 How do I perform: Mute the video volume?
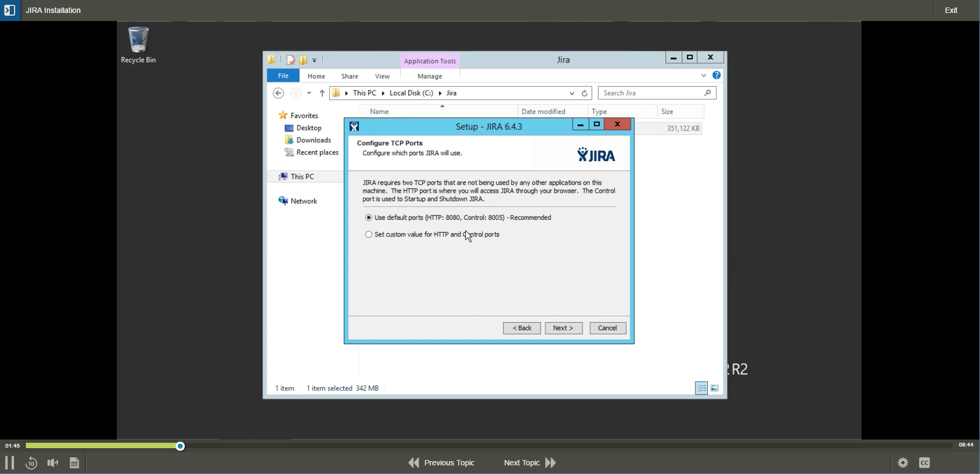click(53, 463)
